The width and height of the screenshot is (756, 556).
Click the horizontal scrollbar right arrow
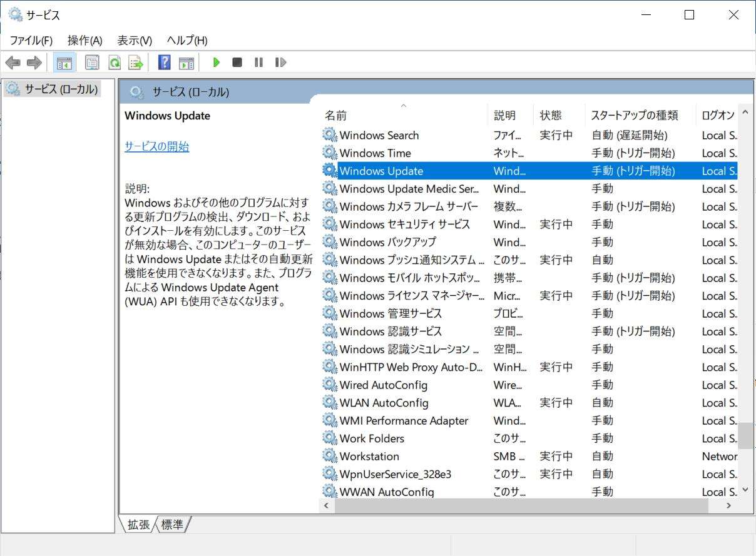pyautogui.click(x=729, y=505)
